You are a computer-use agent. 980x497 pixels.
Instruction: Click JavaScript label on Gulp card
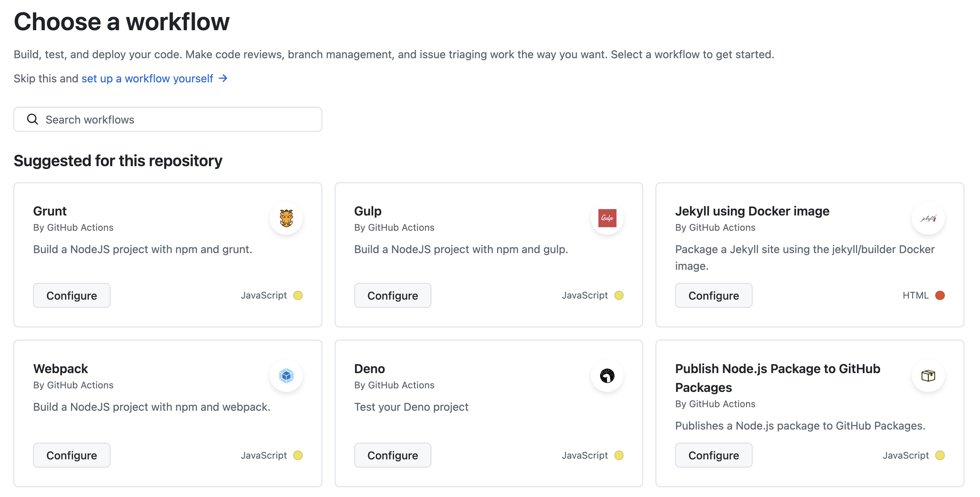pyautogui.click(x=585, y=295)
